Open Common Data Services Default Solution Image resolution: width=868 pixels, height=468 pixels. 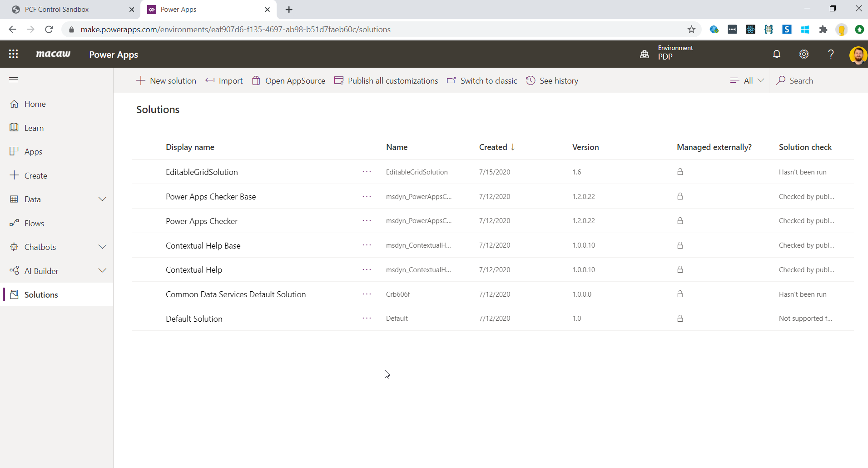[x=236, y=294]
